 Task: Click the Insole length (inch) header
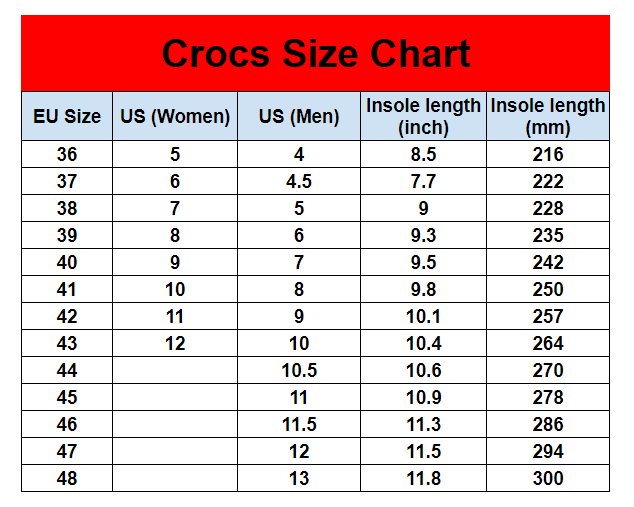(x=423, y=116)
